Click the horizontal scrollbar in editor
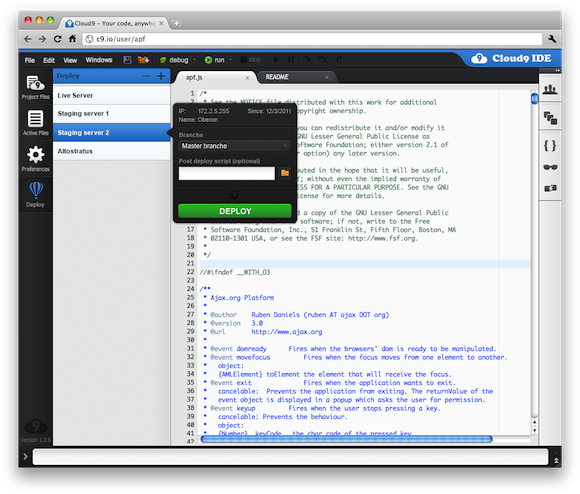This screenshot has width=580, height=494. click(x=346, y=439)
